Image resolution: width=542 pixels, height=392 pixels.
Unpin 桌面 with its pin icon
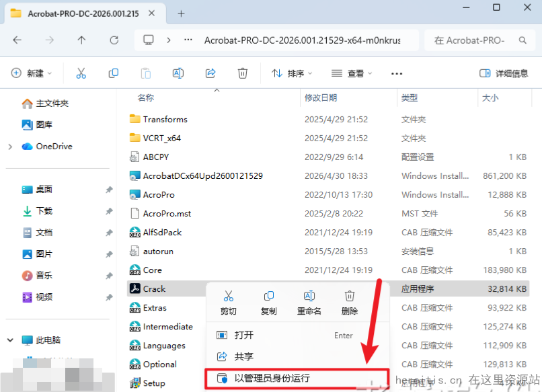[x=109, y=190]
